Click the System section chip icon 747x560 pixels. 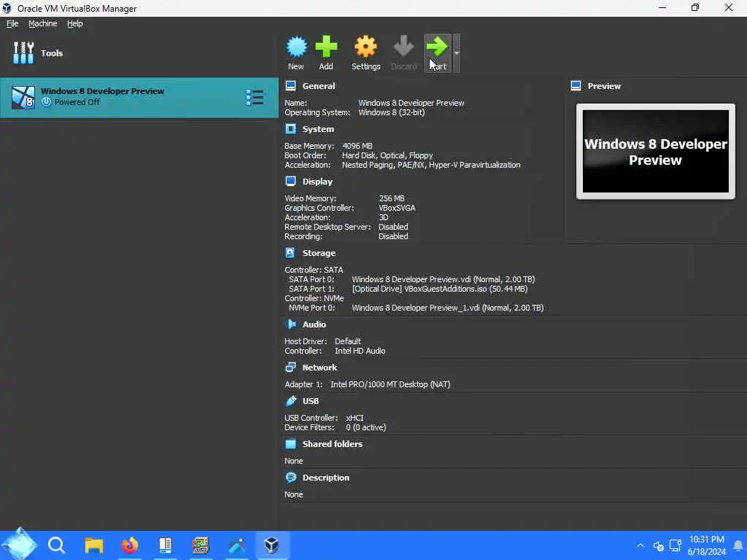tap(290, 128)
